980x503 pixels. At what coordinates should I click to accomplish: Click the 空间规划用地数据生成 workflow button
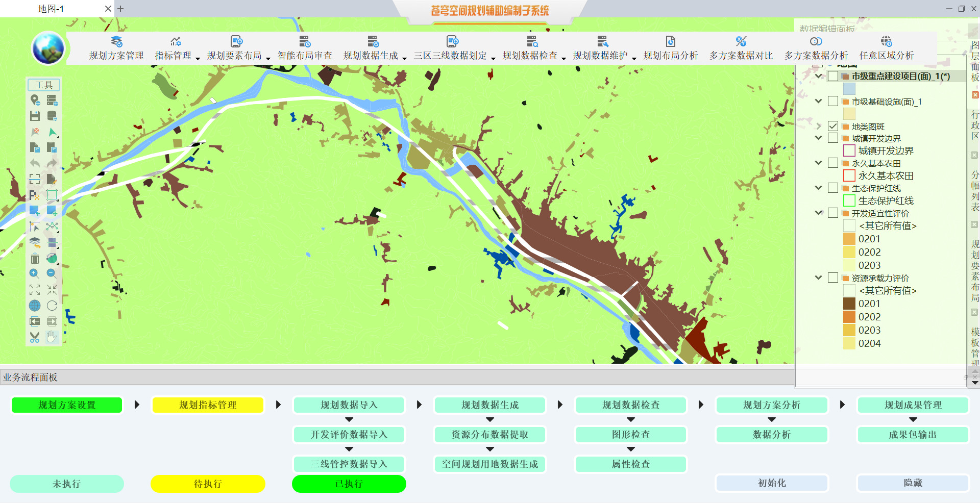(x=490, y=464)
